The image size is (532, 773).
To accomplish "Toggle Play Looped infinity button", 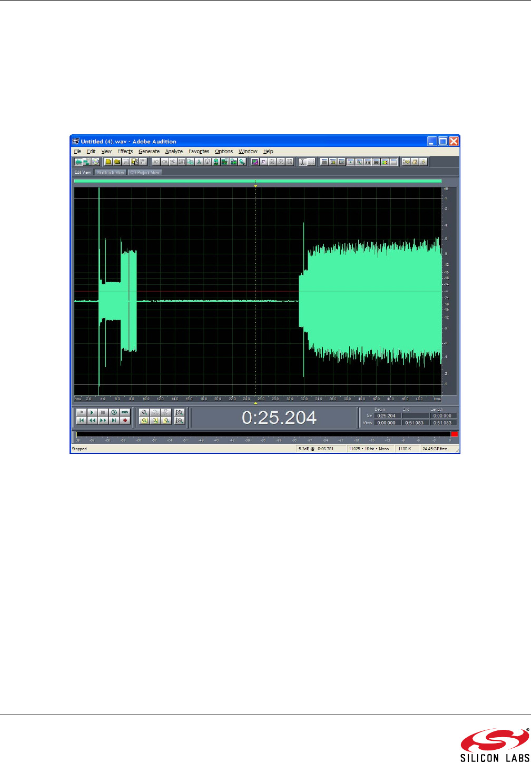I will pos(125,412).
